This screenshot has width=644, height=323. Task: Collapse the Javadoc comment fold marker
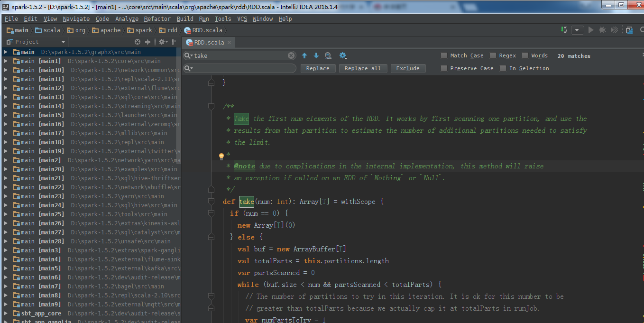[212, 107]
